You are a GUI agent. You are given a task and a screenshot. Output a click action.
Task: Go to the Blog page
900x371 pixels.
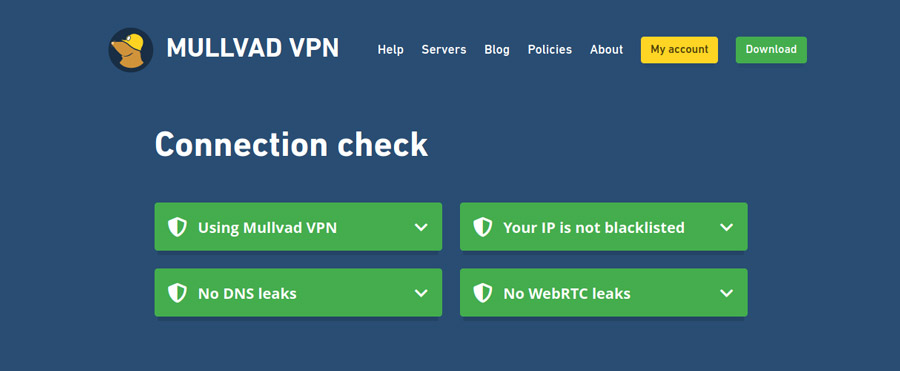click(x=497, y=50)
